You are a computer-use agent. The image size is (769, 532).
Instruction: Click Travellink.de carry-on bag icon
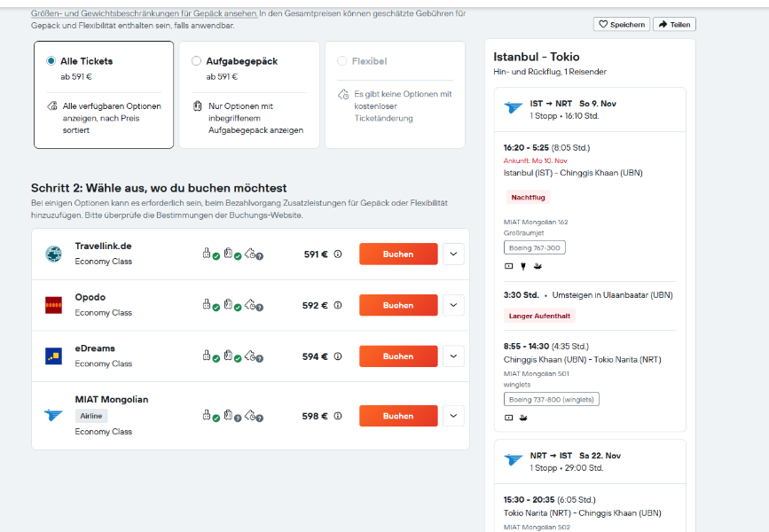pyautogui.click(x=211, y=254)
